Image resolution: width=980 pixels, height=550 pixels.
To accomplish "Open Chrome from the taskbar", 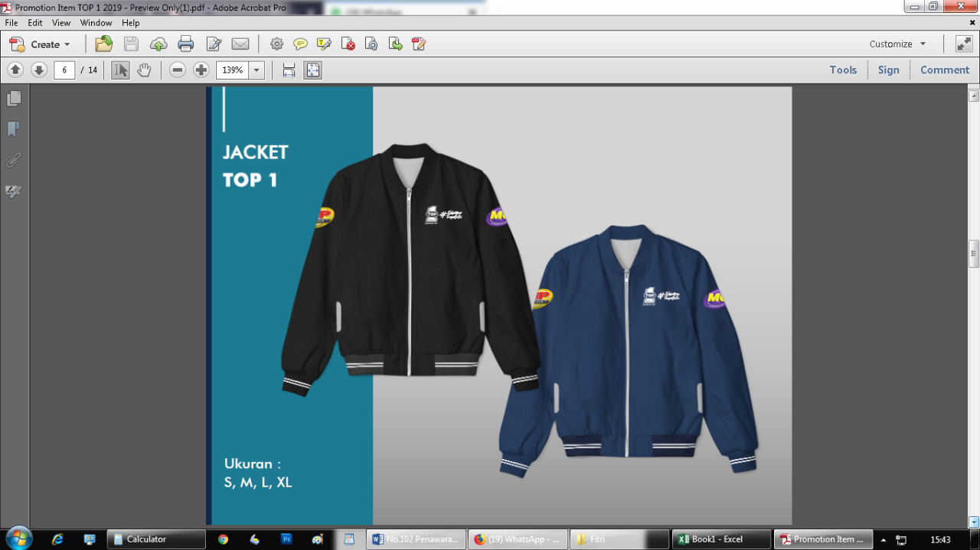I will coord(223,539).
